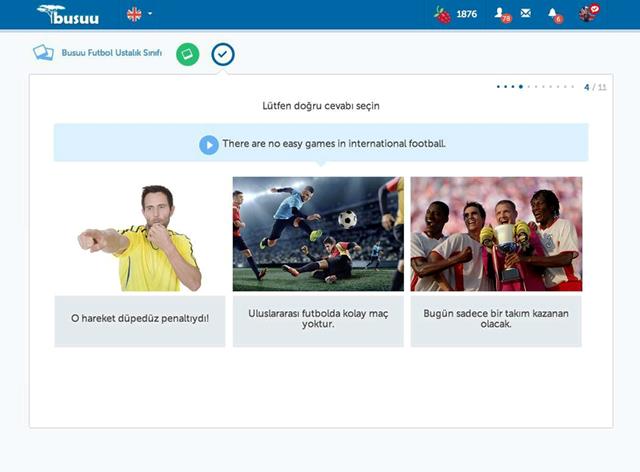Image resolution: width=640 pixels, height=472 pixels.
Task: Choose the trophy celebration photo
Action: click(x=496, y=234)
